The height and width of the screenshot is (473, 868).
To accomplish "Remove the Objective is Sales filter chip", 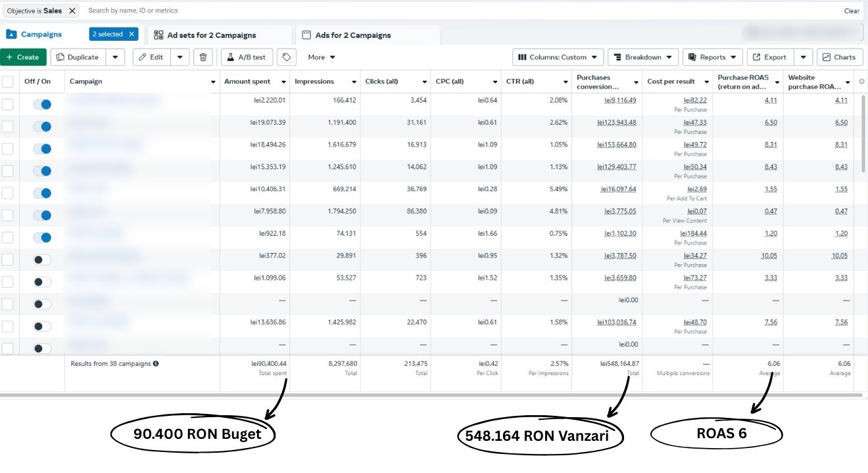I will point(72,11).
